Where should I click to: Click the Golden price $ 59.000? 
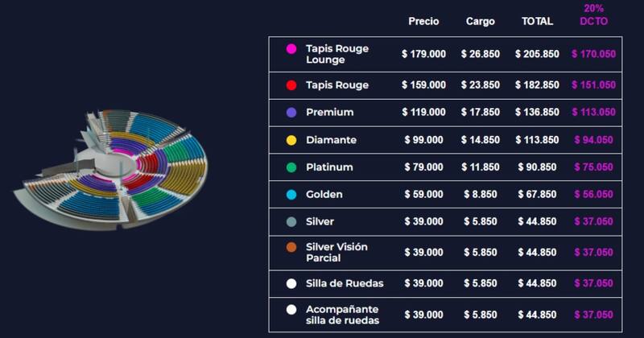click(x=423, y=194)
